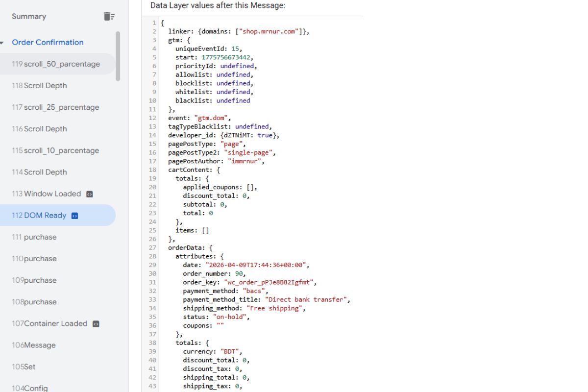Viewport: 588px width, 392px height.
Task: Click the clear events icon beside Summary
Action: (109, 16)
